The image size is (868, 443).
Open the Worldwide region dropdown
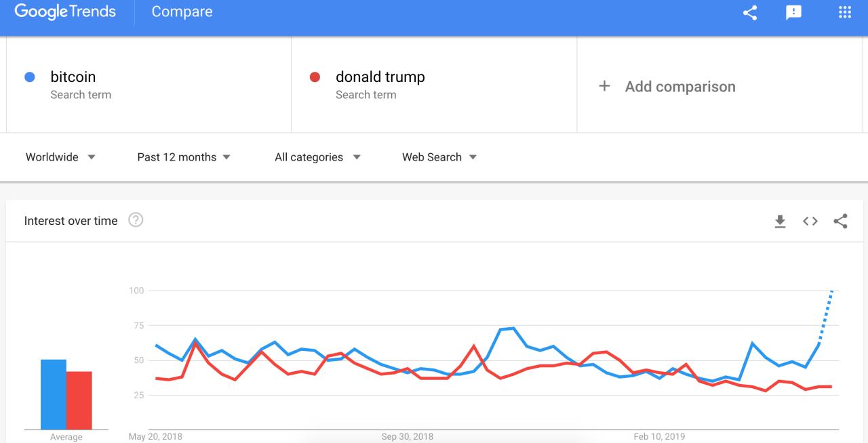[x=61, y=156]
